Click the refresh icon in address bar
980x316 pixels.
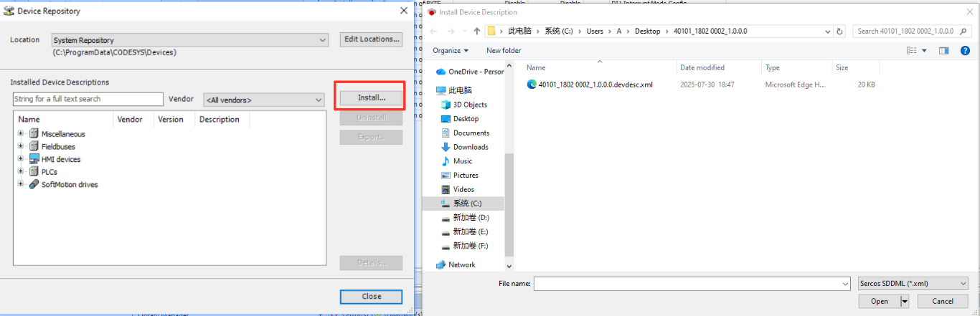click(840, 32)
